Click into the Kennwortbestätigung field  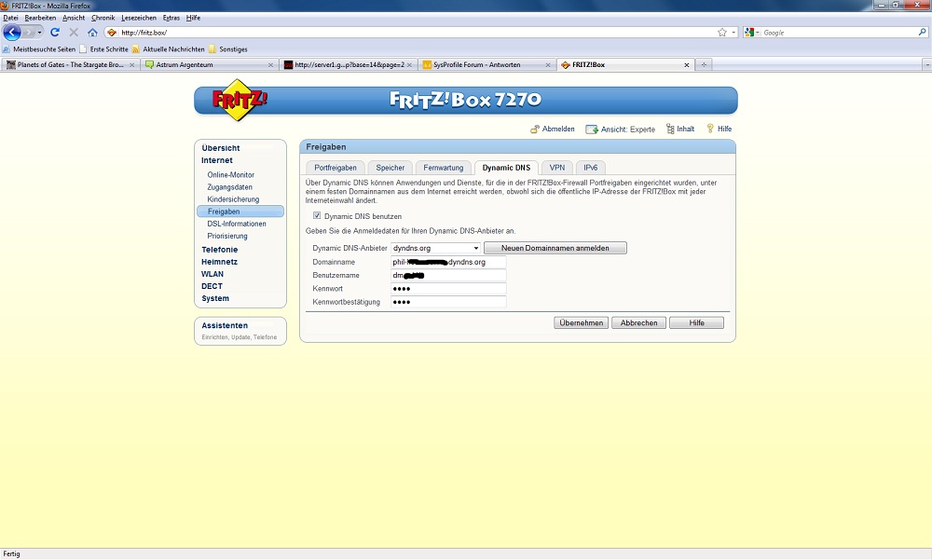(x=448, y=302)
